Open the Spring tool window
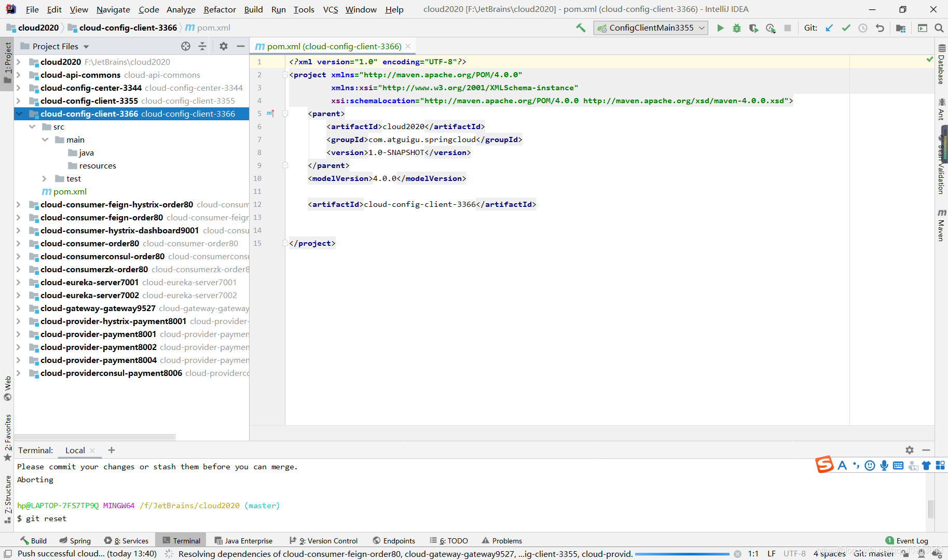Screen dimensions: 948x560 (75, 540)
